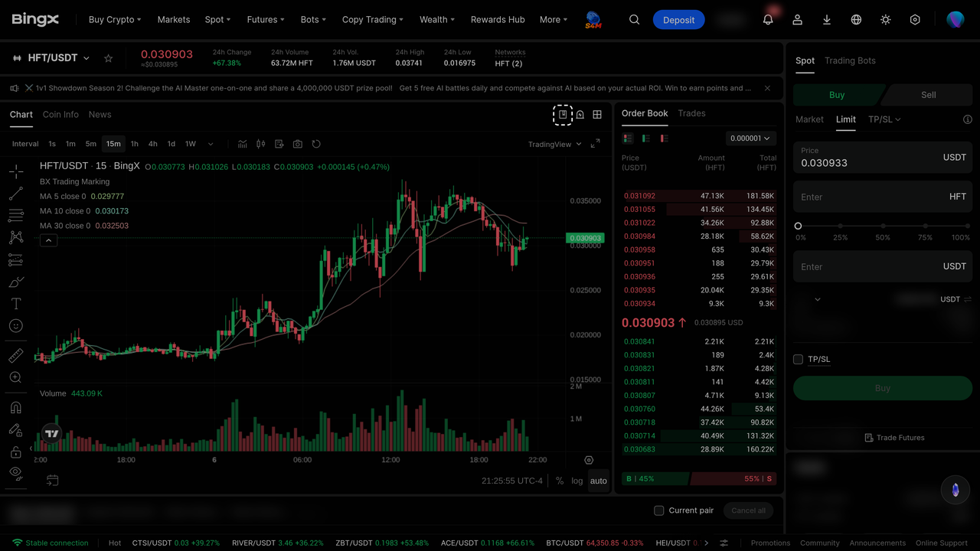Set amount slider to 50%
The image size is (980, 551).
pyautogui.click(x=883, y=227)
